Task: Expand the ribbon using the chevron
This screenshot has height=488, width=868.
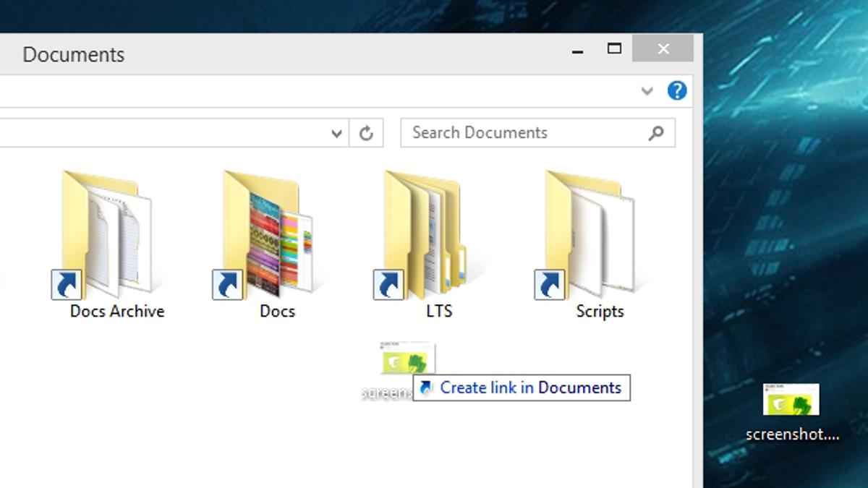Action: point(647,91)
